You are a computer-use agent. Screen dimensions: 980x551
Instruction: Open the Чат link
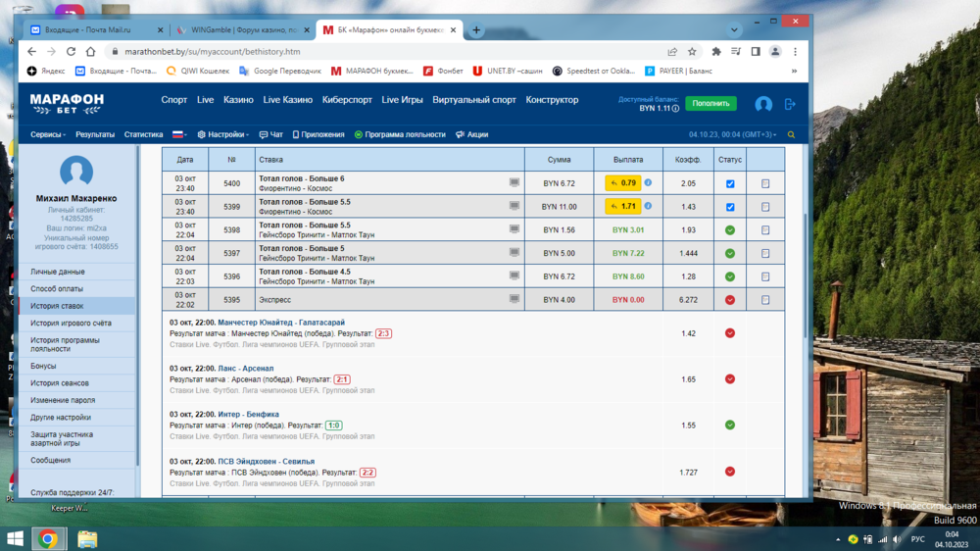click(x=271, y=134)
